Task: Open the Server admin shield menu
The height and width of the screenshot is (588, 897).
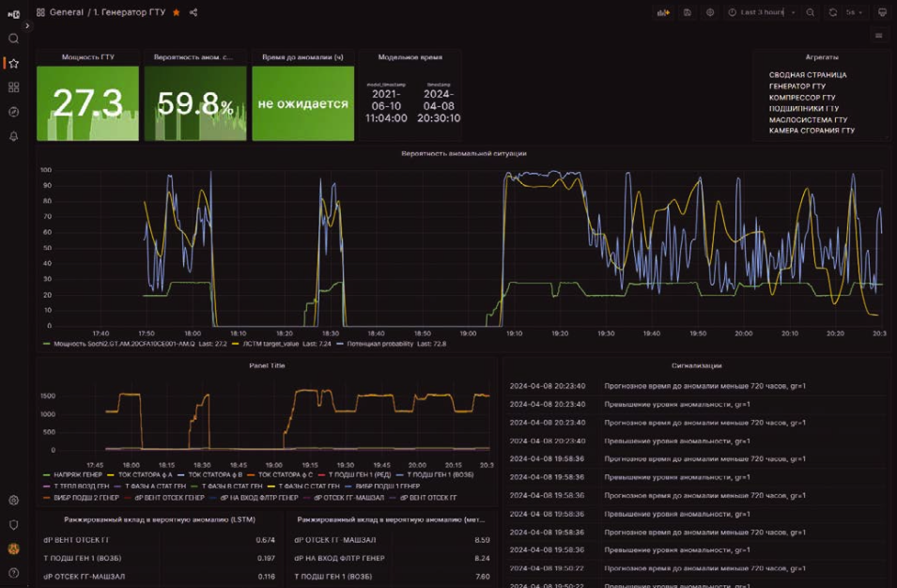Action: point(13,525)
